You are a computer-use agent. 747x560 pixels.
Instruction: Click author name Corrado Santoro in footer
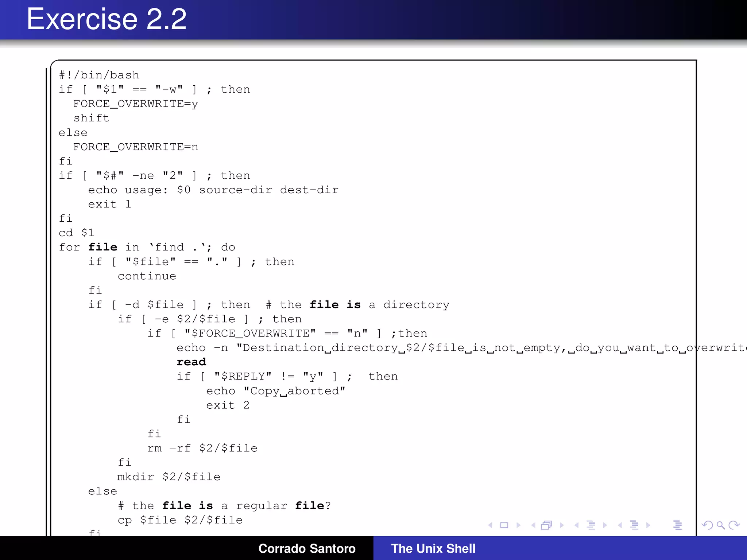307,548
